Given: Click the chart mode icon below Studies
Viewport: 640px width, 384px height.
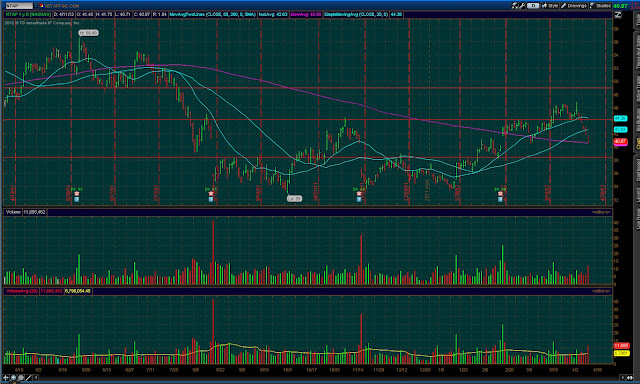Looking at the screenshot, I should click(x=618, y=15).
